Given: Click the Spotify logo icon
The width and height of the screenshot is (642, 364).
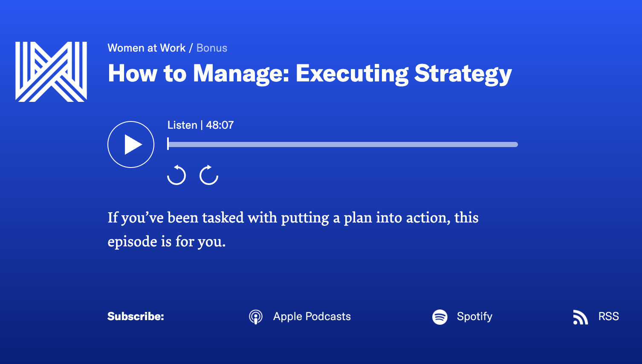Looking at the screenshot, I should 440,317.
